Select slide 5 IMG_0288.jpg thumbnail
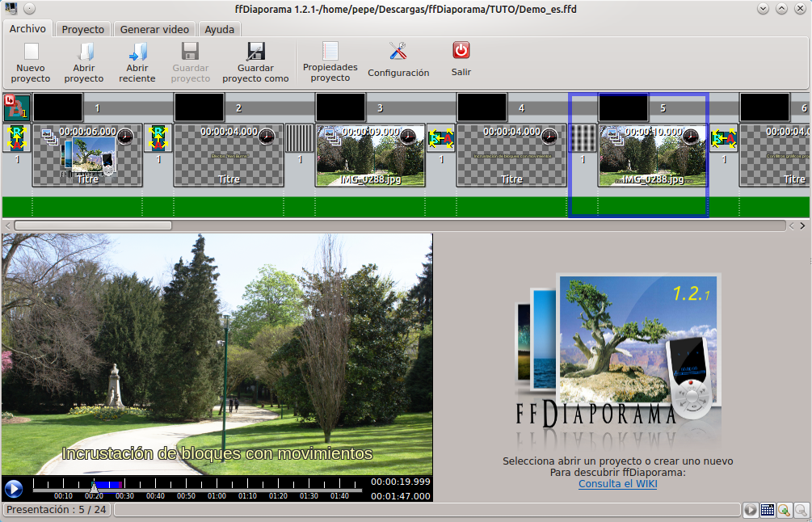 653,155
